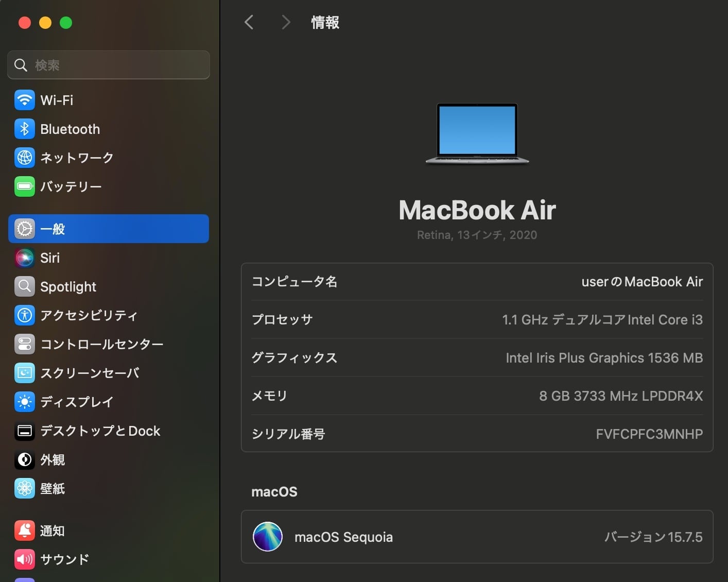The width and height of the screenshot is (728, 582).
Task: Click the デスクトップとDock icon
Action: tap(25, 431)
